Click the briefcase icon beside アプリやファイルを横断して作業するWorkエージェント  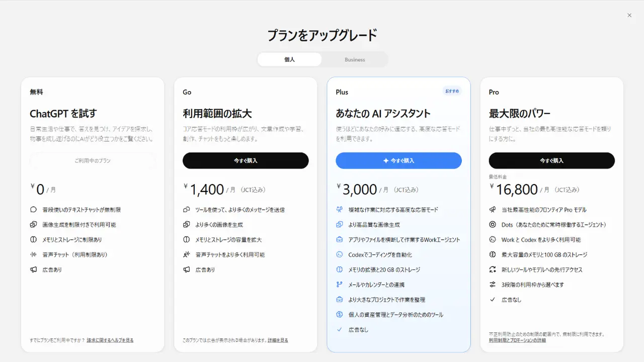pyautogui.click(x=340, y=240)
